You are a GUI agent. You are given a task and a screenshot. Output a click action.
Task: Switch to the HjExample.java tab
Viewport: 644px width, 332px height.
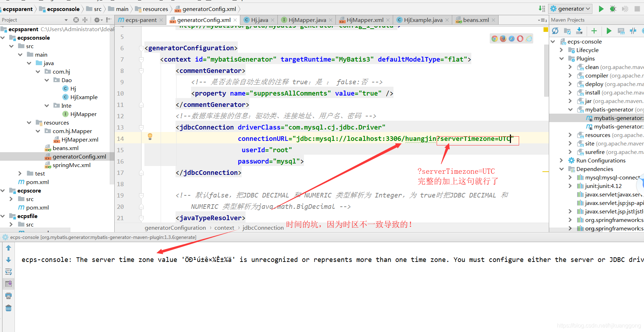423,20
